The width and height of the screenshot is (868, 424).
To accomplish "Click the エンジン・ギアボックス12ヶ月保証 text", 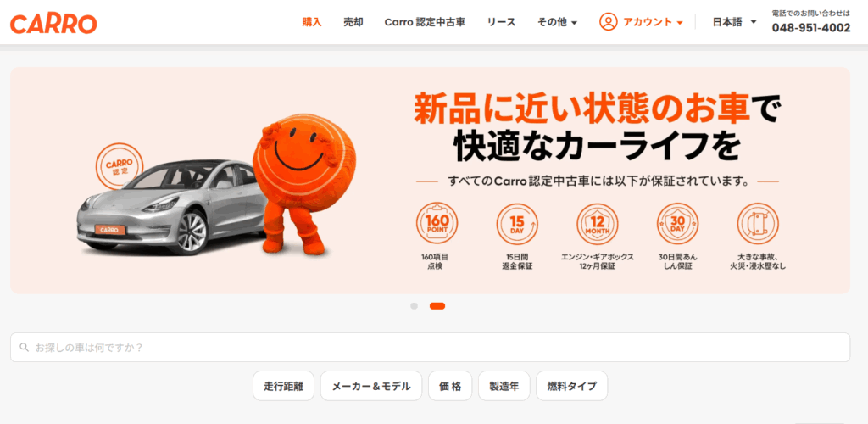I will [x=598, y=262].
